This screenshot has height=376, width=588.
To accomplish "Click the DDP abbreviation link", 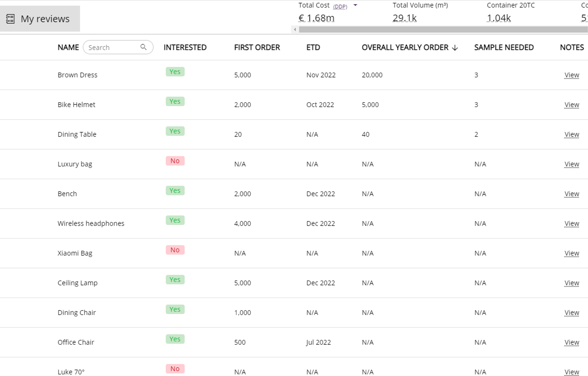I will (x=340, y=7).
